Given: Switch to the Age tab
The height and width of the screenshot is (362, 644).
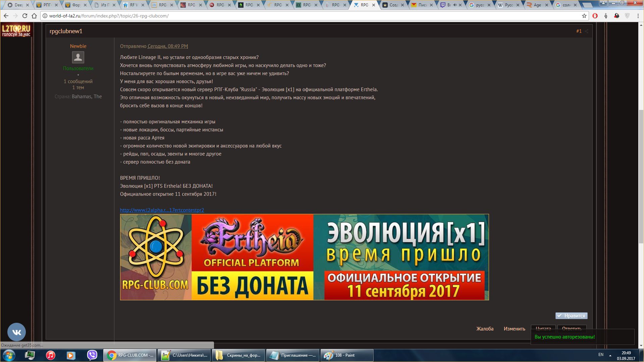Looking at the screenshot, I should point(538,5).
